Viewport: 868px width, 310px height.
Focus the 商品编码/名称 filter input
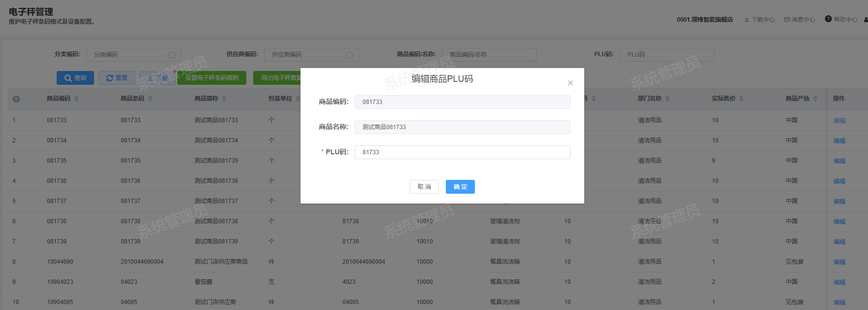pyautogui.click(x=489, y=55)
